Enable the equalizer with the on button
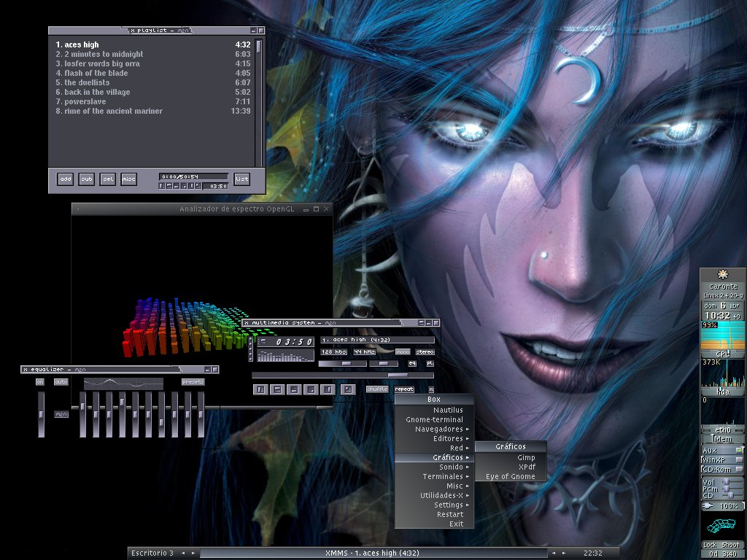 click(40, 382)
